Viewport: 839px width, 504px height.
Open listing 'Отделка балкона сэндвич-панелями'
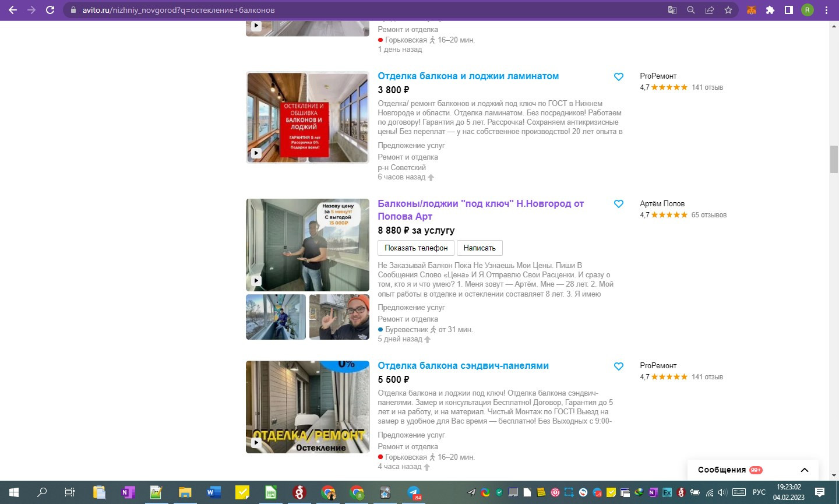tap(463, 366)
